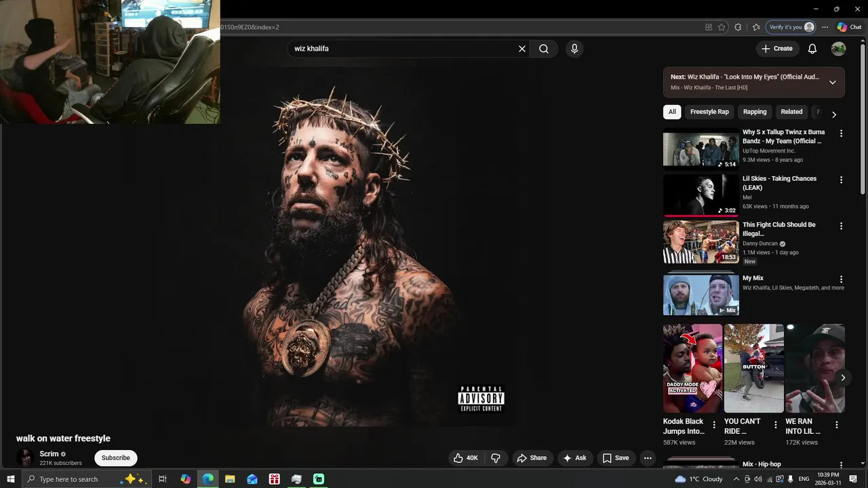Start voice search with microphone icon
868x488 pixels.
pyautogui.click(x=574, y=49)
